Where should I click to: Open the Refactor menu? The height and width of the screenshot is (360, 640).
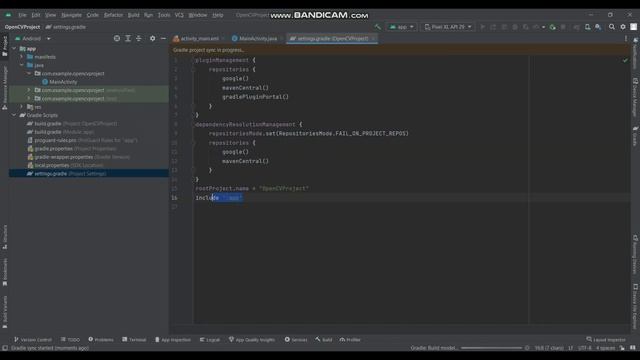pos(113,15)
